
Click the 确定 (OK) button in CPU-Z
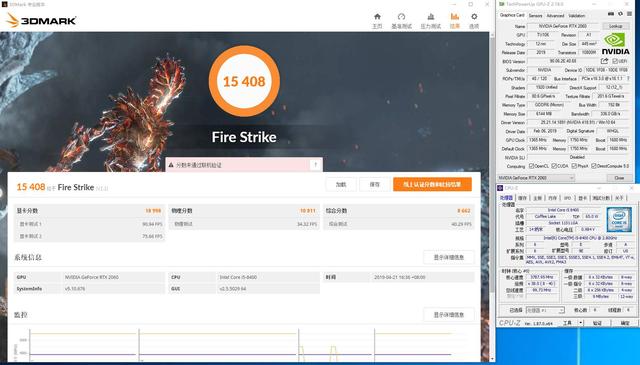[x=625, y=323]
